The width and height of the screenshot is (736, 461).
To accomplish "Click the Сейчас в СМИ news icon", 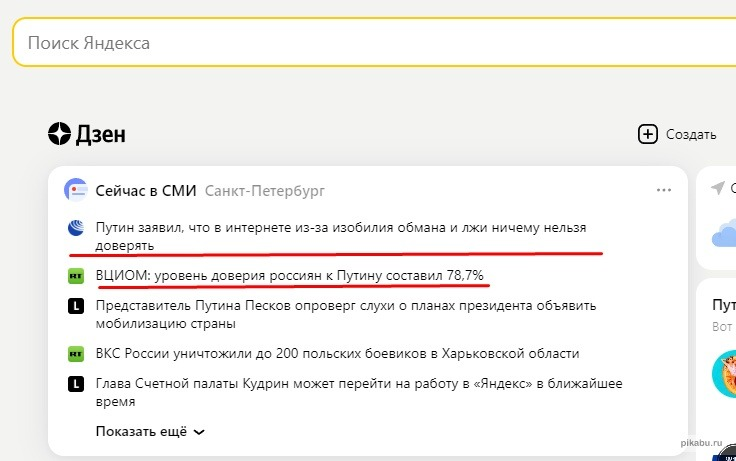I will [x=75, y=190].
